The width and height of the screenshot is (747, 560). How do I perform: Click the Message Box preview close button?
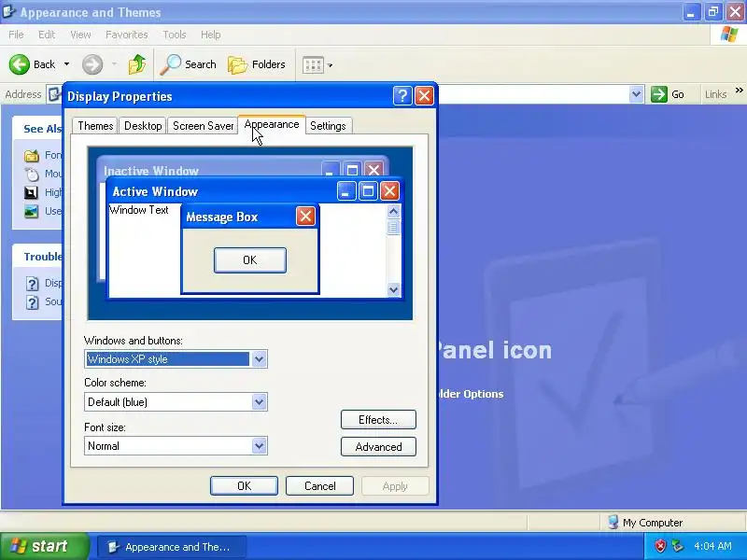point(305,217)
